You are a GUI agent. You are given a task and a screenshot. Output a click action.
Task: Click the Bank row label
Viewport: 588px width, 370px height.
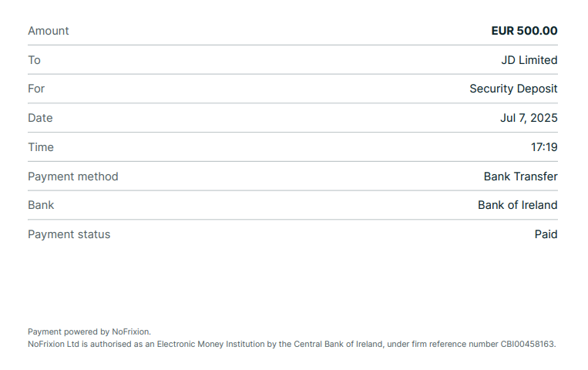(41, 205)
